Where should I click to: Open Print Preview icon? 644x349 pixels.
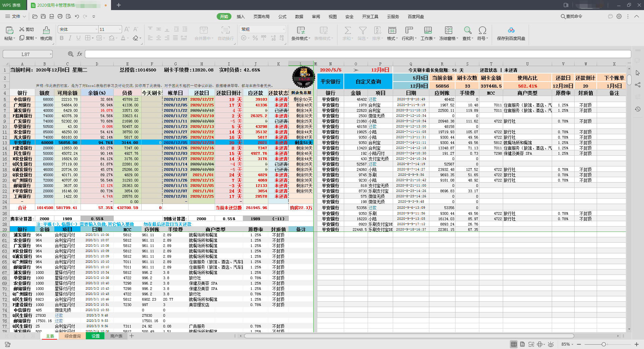coord(68,16)
